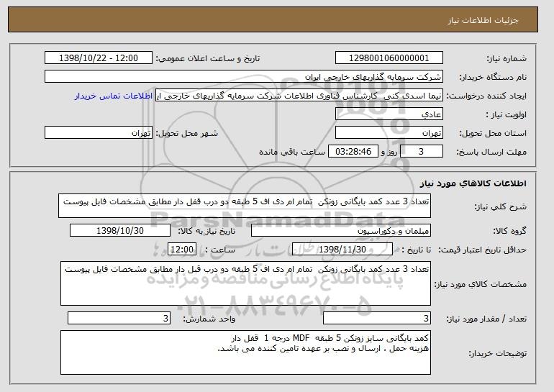Click the label 'تاریخ نیاز به کالا:'
This screenshot has width=554, height=392.
(206, 231)
